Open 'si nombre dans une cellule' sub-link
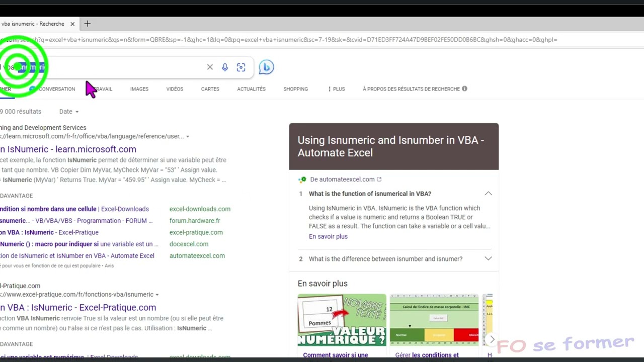The height and width of the screenshot is (362, 644). (74, 209)
